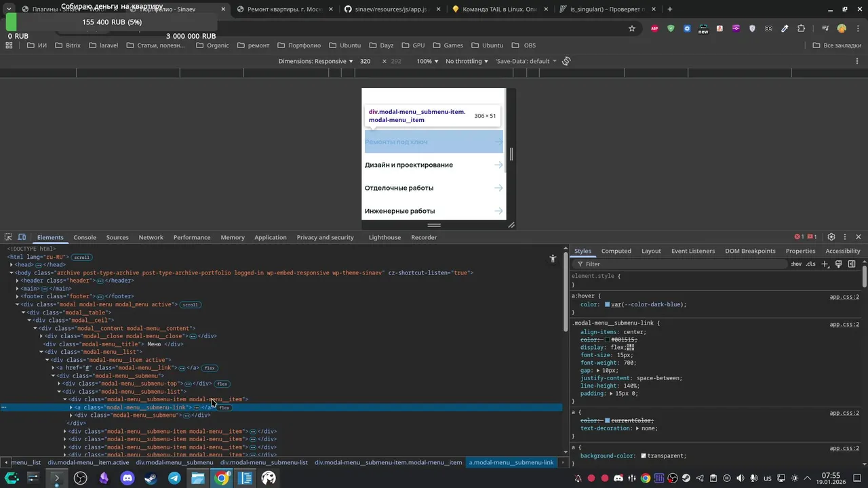Open the flex layout editor icon
Viewport: 868px width, 488px height.
coord(631,347)
